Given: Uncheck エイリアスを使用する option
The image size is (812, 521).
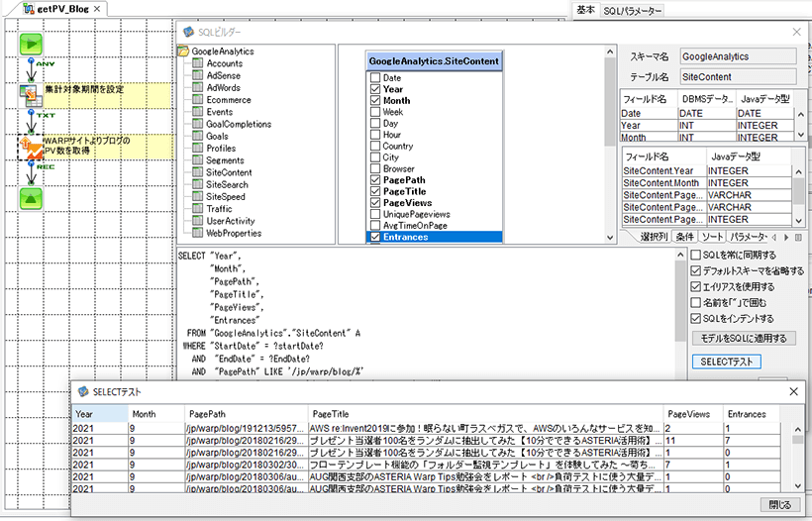Looking at the screenshot, I should click(696, 287).
